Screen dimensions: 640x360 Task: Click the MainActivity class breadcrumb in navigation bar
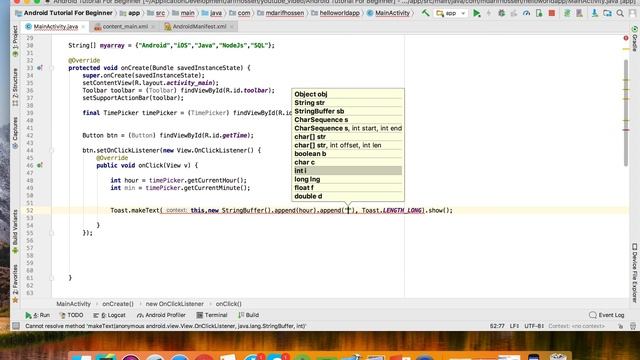click(x=388, y=13)
